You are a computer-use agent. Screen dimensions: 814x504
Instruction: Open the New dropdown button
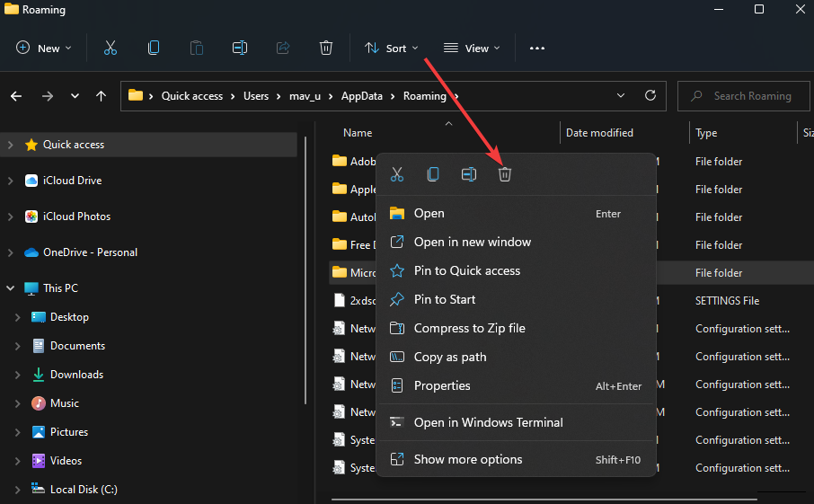(x=44, y=49)
